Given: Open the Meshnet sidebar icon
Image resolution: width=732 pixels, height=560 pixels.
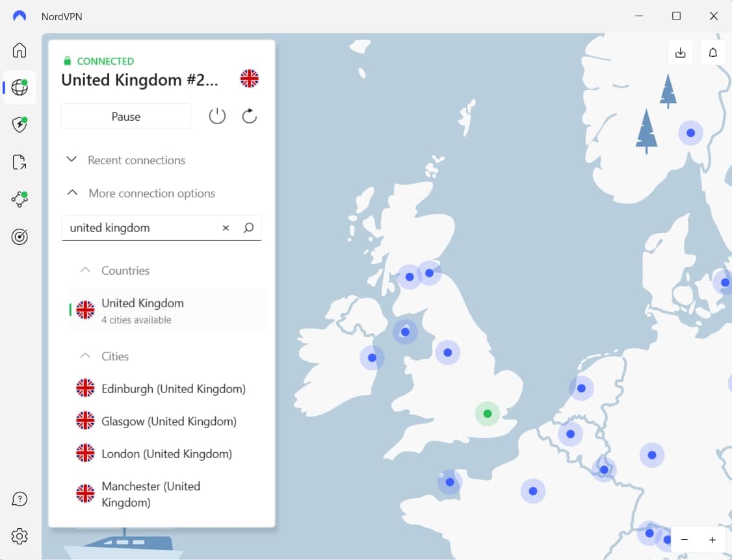Looking at the screenshot, I should pos(20,199).
